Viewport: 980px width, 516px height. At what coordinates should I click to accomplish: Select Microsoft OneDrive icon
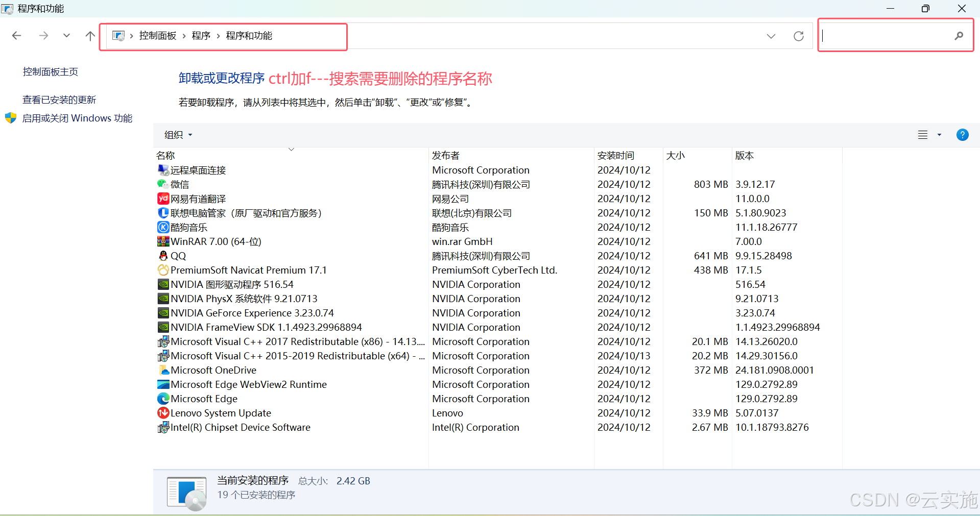tap(163, 370)
